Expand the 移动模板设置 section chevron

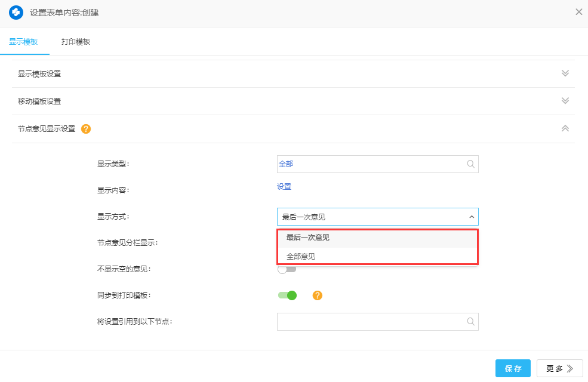pos(565,101)
